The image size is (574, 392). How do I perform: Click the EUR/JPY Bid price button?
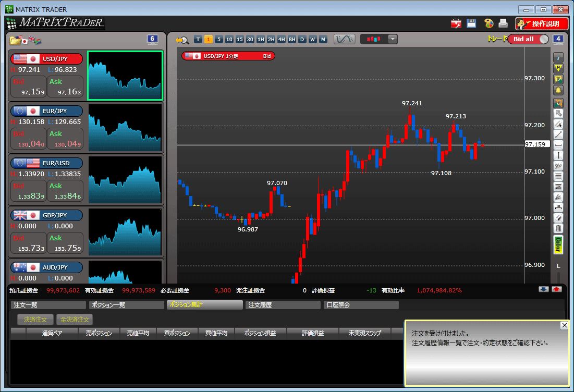click(x=29, y=139)
